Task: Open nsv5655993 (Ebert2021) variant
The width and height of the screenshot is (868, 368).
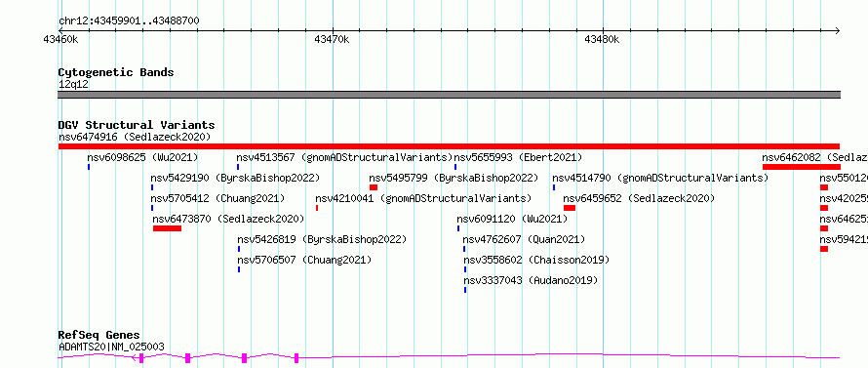Action: tap(518, 157)
